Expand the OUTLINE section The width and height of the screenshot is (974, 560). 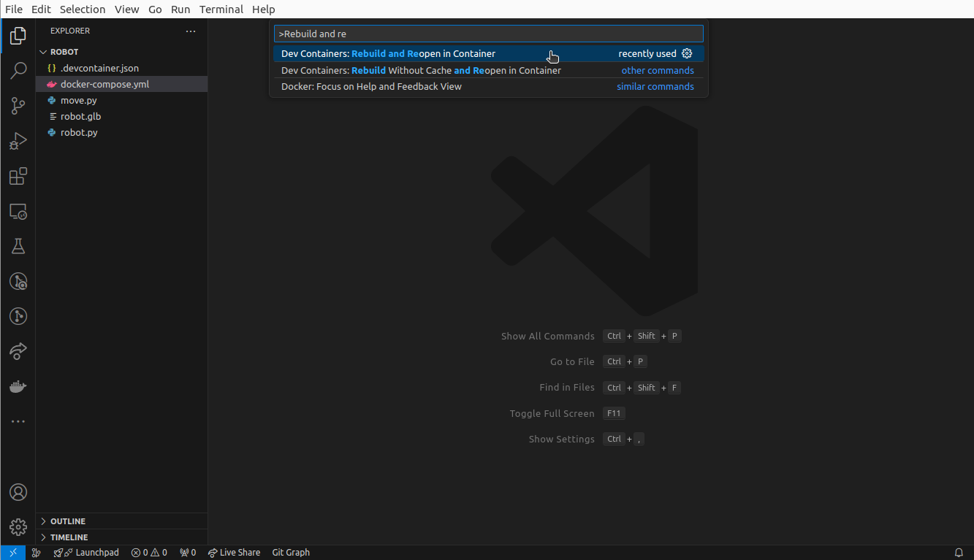(x=121, y=521)
